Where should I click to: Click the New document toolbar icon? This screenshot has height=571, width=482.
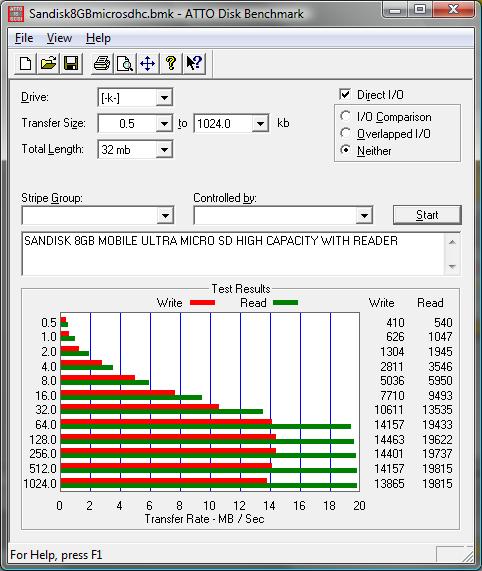25,63
